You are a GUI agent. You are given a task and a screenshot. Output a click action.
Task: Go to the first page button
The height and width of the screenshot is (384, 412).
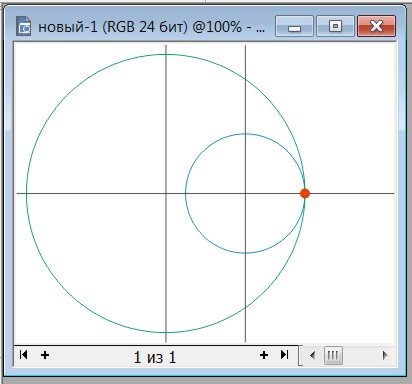coord(23,354)
